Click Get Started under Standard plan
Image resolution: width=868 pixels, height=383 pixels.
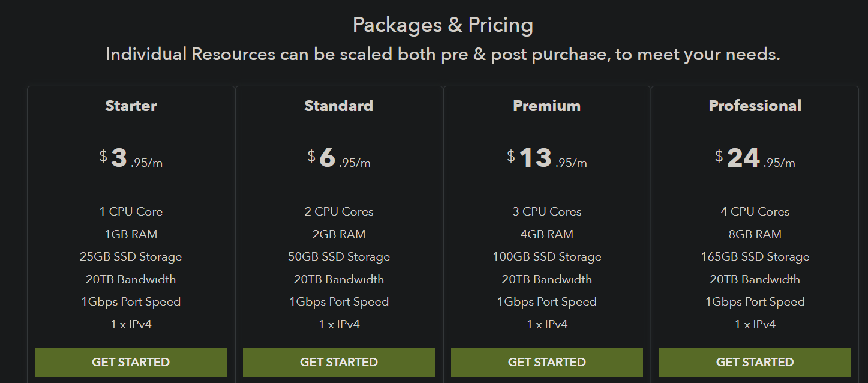click(x=339, y=362)
